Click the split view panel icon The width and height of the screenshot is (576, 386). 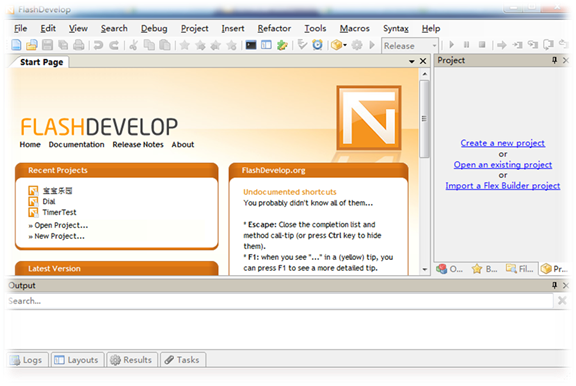point(266,45)
